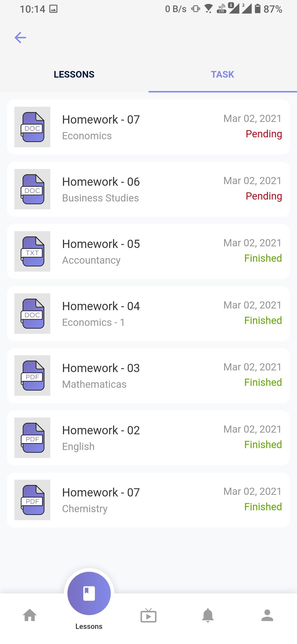Open the profile person icon
Image resolution: width=297 pixels, height=644 pixels.
pyautogui.click(x=267, y=615)
